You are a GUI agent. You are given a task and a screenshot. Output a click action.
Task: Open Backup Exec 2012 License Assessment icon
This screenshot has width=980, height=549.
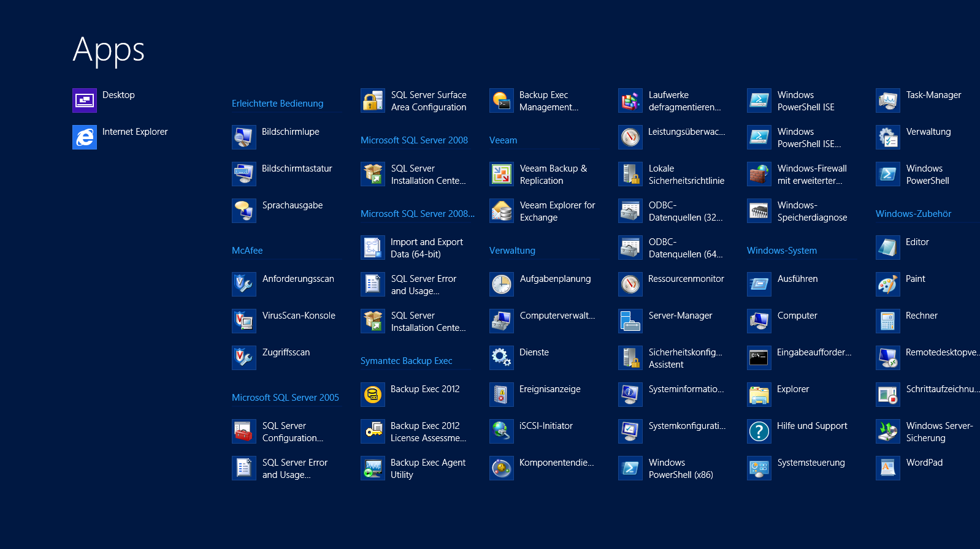pyautogui.click(x=373, y=431)
